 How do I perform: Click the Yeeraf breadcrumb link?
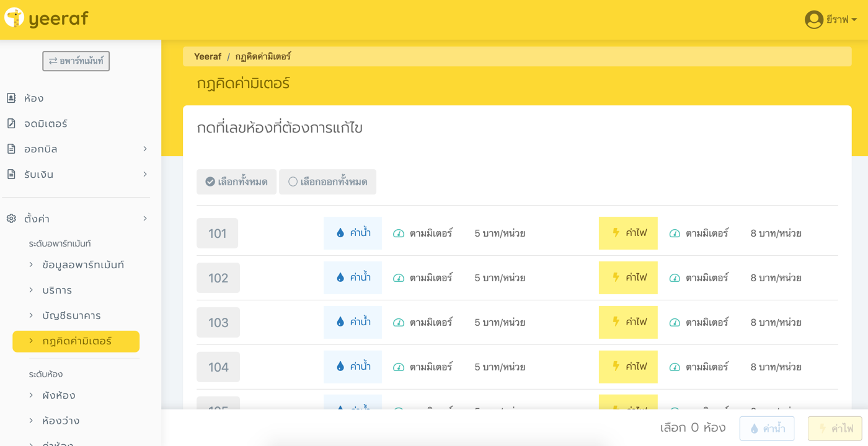pos(208,56)
